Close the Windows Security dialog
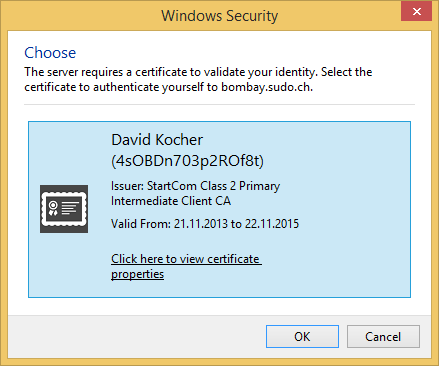The height and width of the screenshot is (366, 439). pyautogui.click(x=416, y=12)
